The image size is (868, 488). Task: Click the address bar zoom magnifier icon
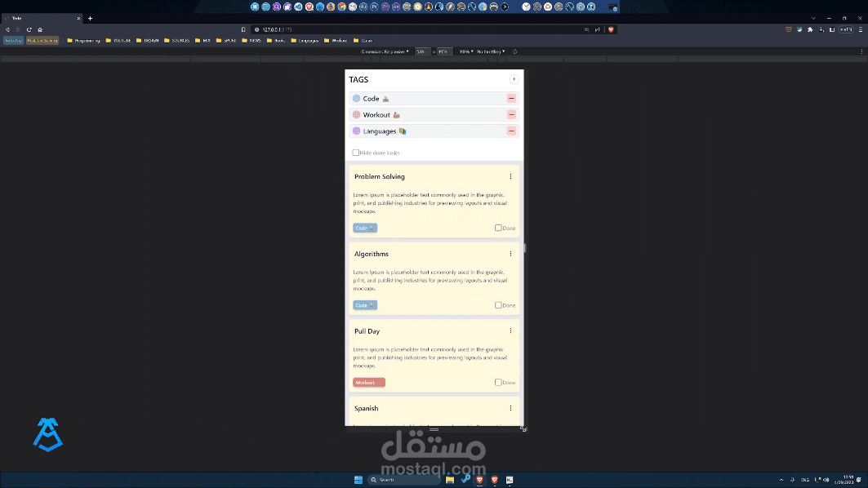point(587,30)
